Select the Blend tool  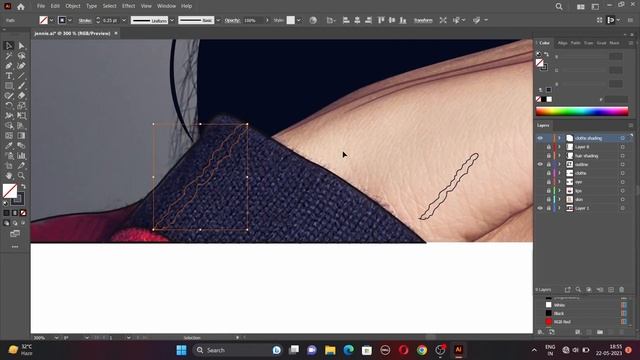coord(21,146)
